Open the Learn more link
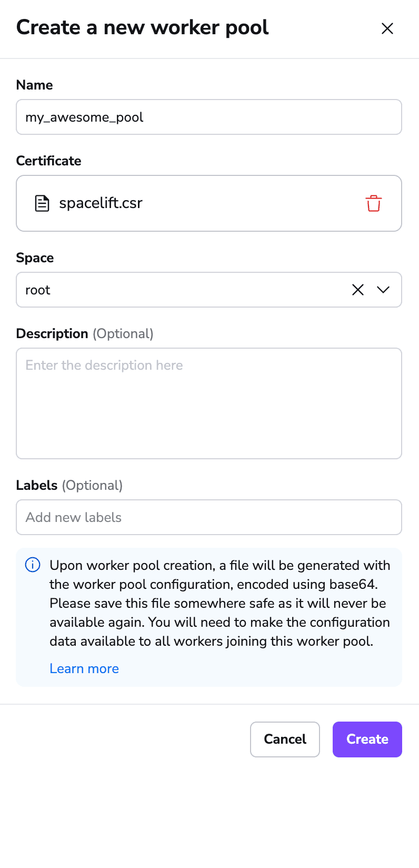The width and height of the screenshot is (419, 868). (84, 668)
